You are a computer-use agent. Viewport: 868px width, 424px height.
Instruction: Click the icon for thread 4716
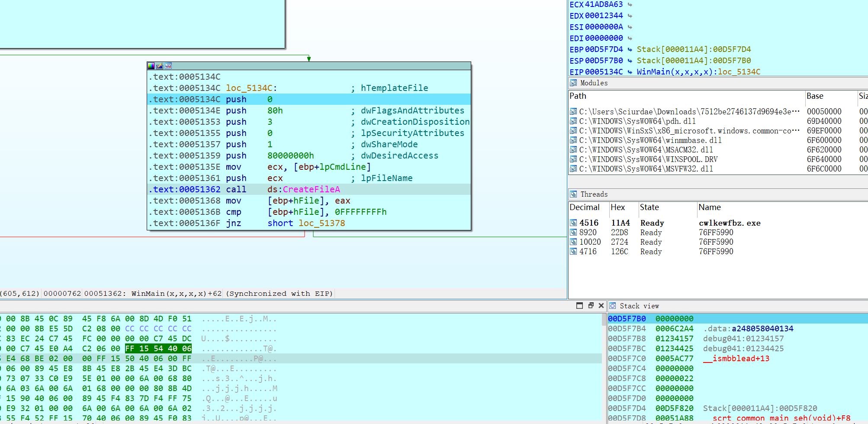point(573,252)
